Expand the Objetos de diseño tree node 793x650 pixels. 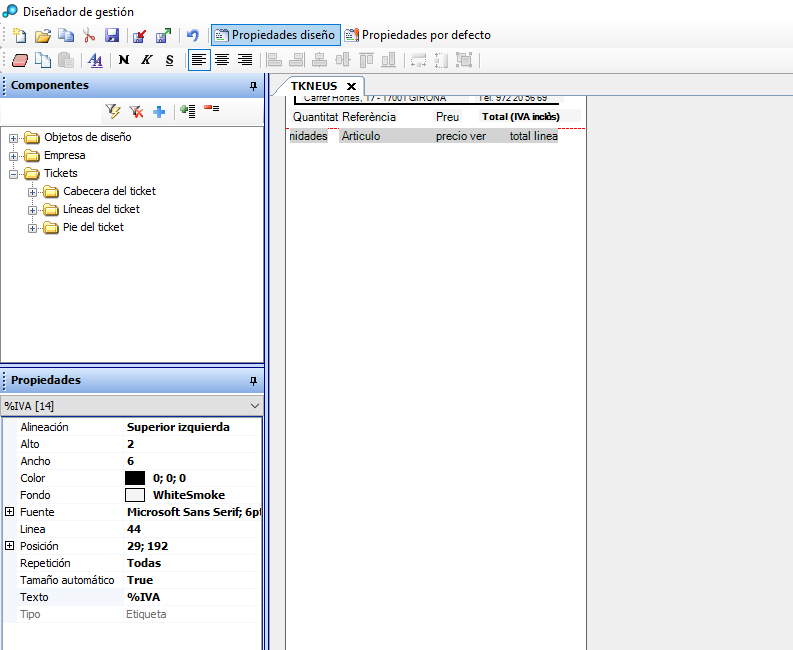point(14,138)
